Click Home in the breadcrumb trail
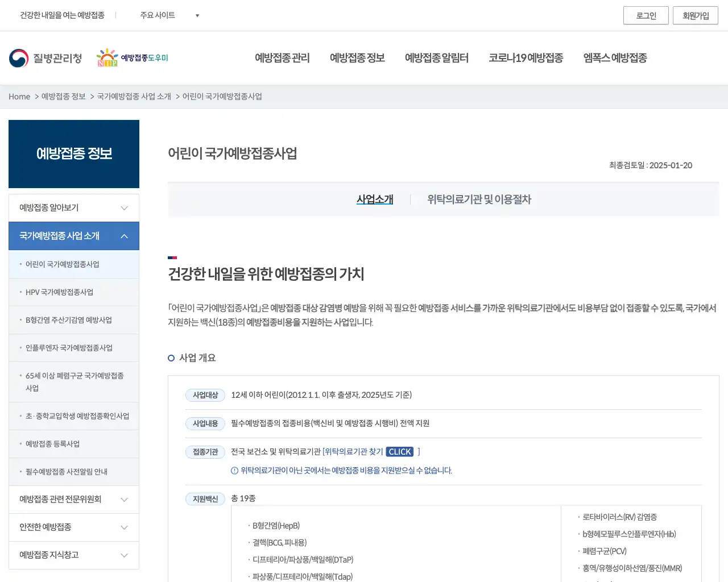The width and height of the screenshot is (728, 582). click(19, 97)
